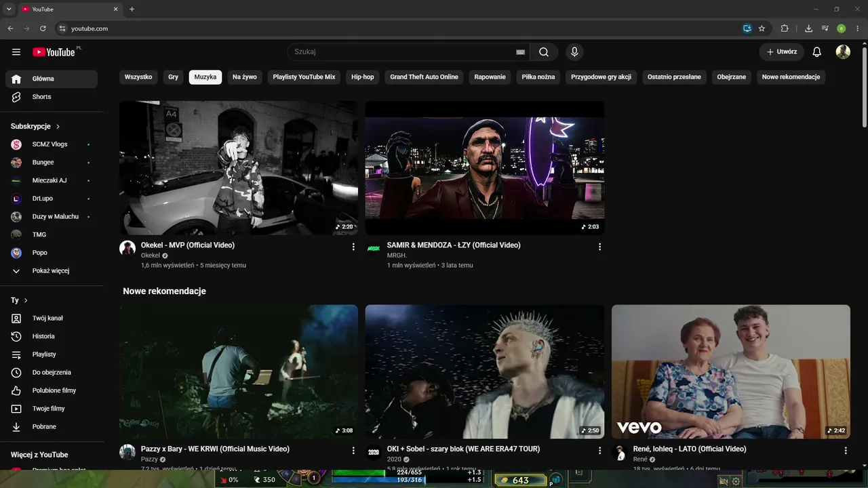Open a new browser tab
Image resolution: width=868 pixels, height=488 pixels.
pos(132,9)
